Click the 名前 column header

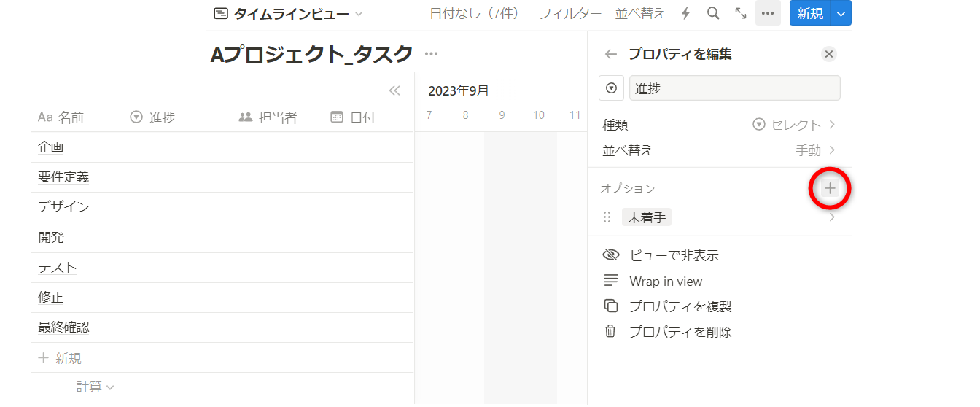pyautogui.click(x=61, y=117)
